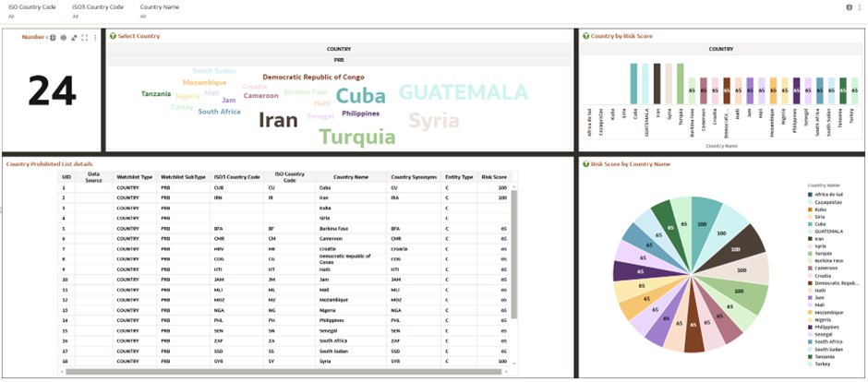Screen dimensions: 868x382
Task: Click the Risk Score column header
Action: (x=494, y=177)
